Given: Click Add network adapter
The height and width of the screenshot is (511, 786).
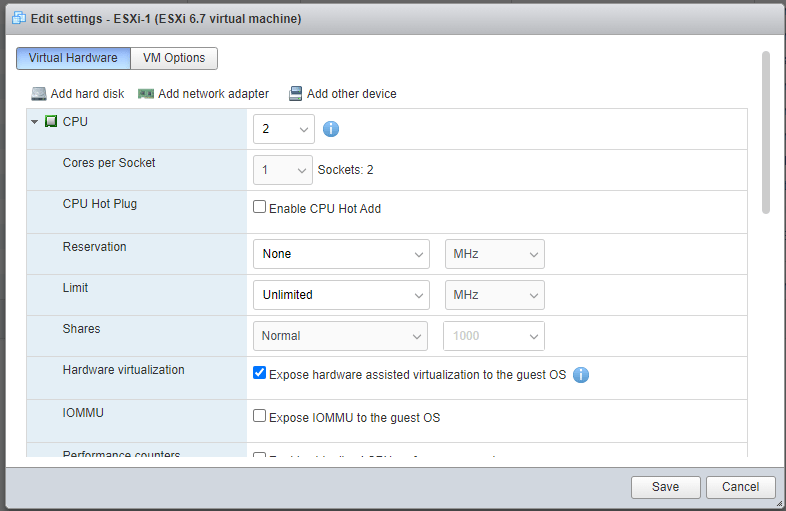Looking at the screenshot, I should pos(204,94).
